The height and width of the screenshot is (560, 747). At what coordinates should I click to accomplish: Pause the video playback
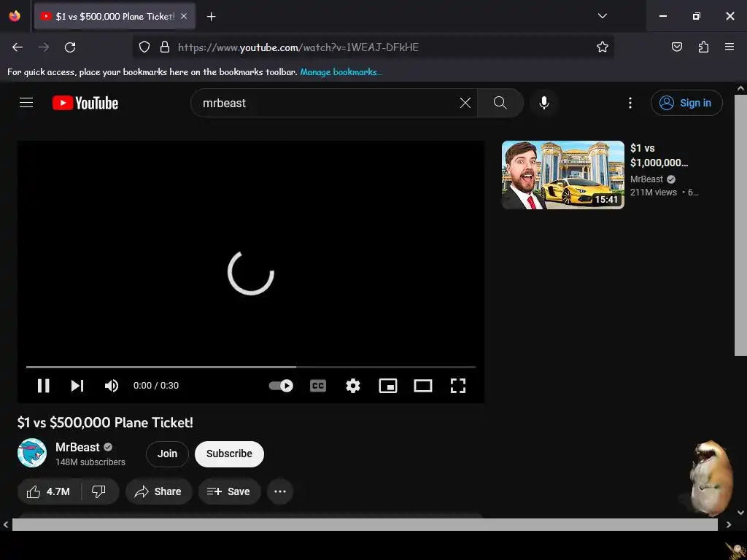[43, 385]
